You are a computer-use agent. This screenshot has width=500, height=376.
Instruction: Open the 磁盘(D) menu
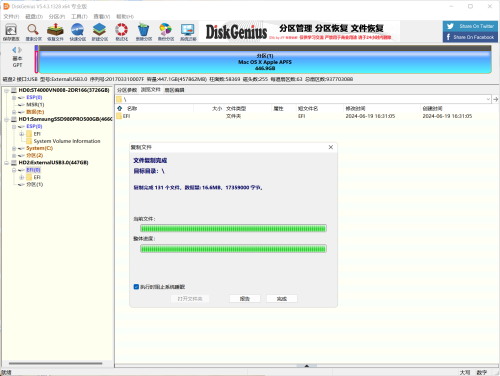point(34,16)
